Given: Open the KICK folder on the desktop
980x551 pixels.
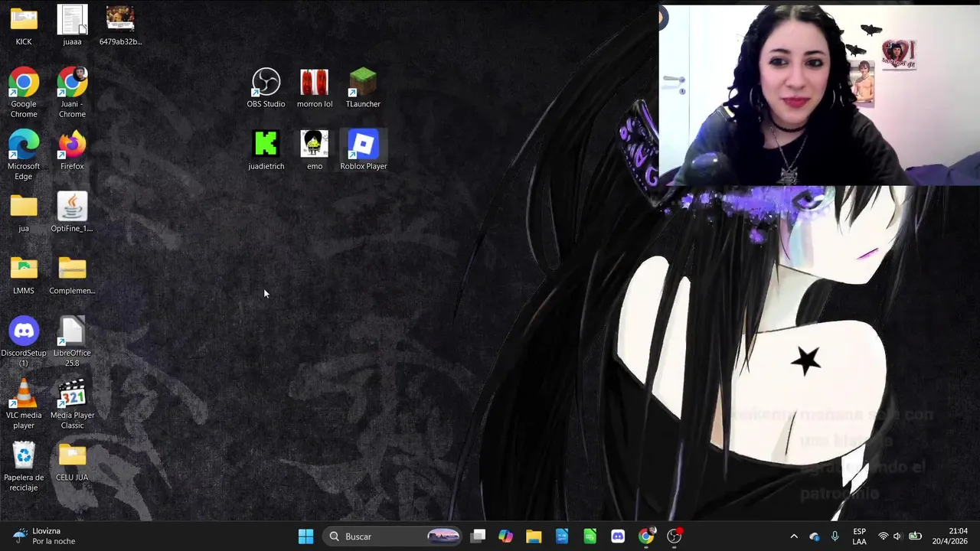Looking at the screenshot, I should [x=24, y=25].
